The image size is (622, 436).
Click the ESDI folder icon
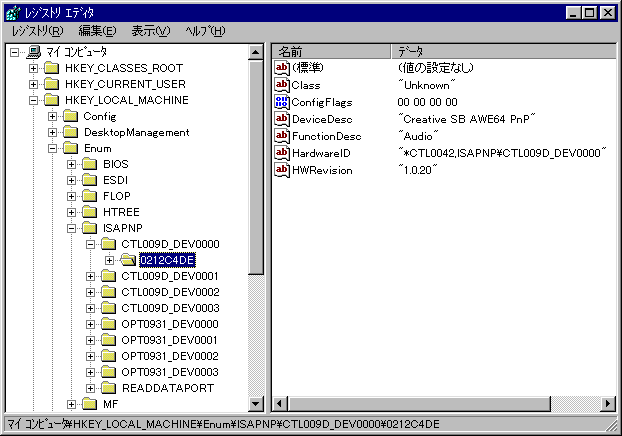click(x=90, y=180)
